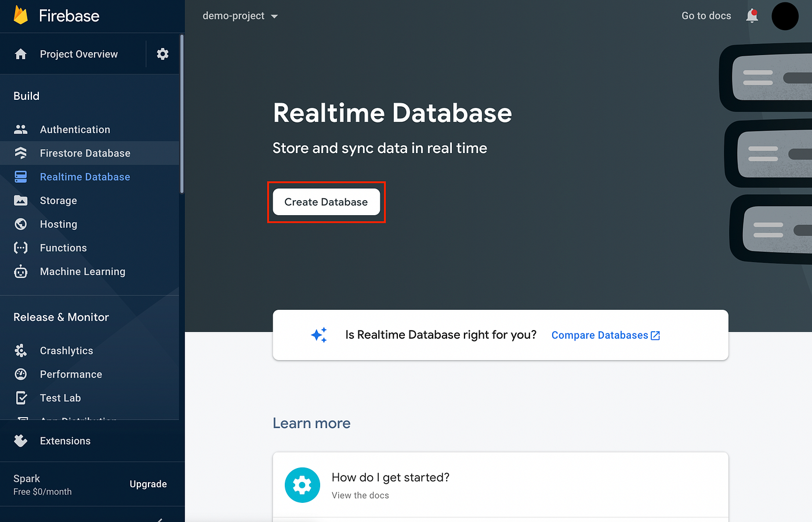This screenshot has width=812, height=522.
Task: Open the Authentication section in the sidebar
Action: pos(74,129)
